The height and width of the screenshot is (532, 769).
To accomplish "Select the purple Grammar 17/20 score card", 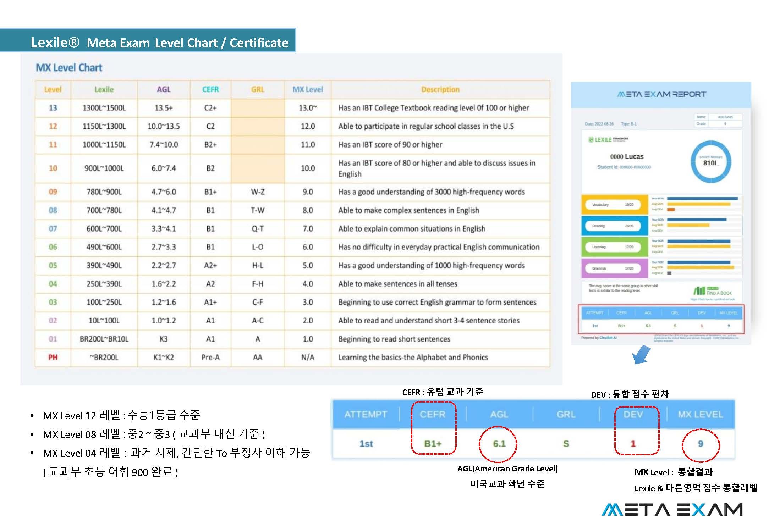I will pos(614,268).
